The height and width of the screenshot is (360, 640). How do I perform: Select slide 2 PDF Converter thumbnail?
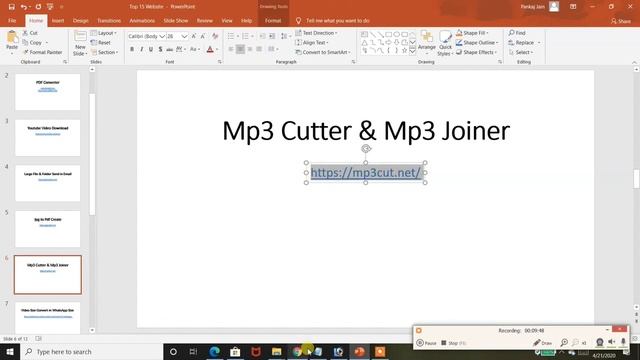pos(48,92)
